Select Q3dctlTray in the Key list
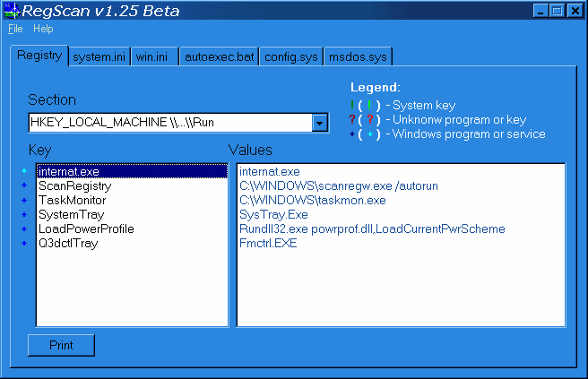This screenshot has width=588, height=379. pyautogui.click(x=132, y=244)
